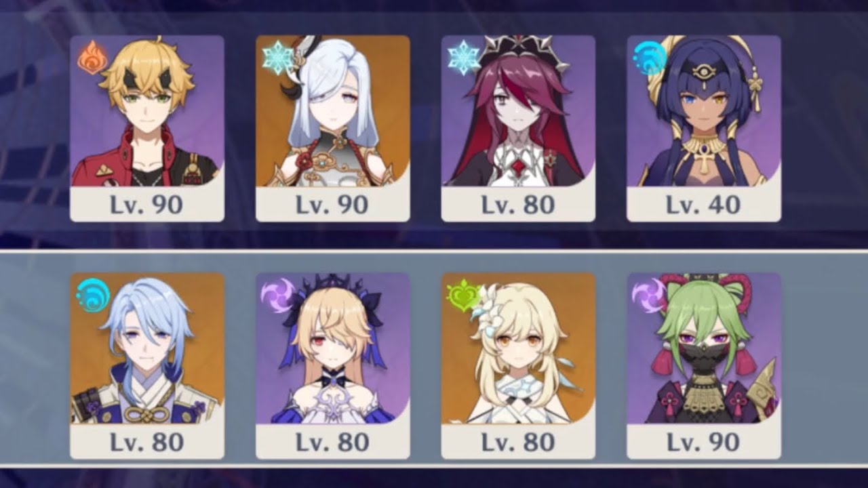Select the blonde Traveler portrait with flower

[x=518, y=348]
